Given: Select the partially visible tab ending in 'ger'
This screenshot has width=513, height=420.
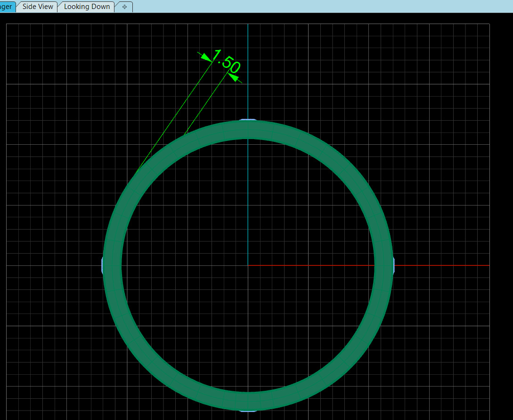Looking at the screenshot, I should tap(7, 7).
